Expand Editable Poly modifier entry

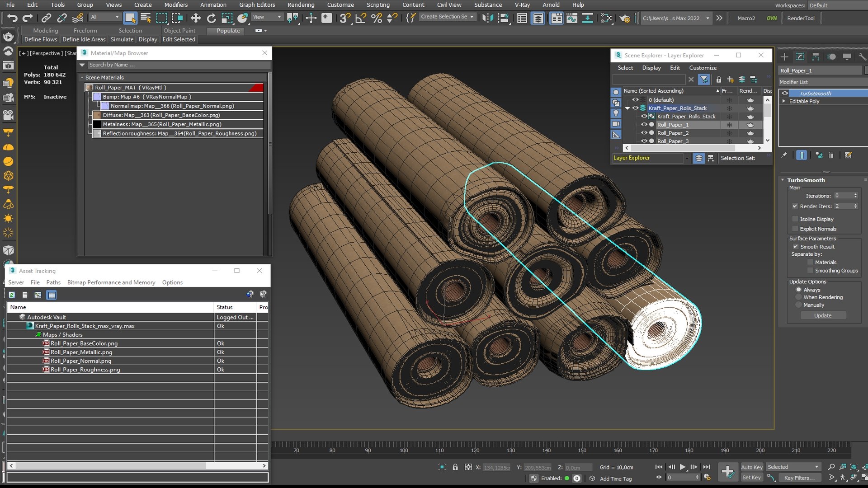coord(784,101)
